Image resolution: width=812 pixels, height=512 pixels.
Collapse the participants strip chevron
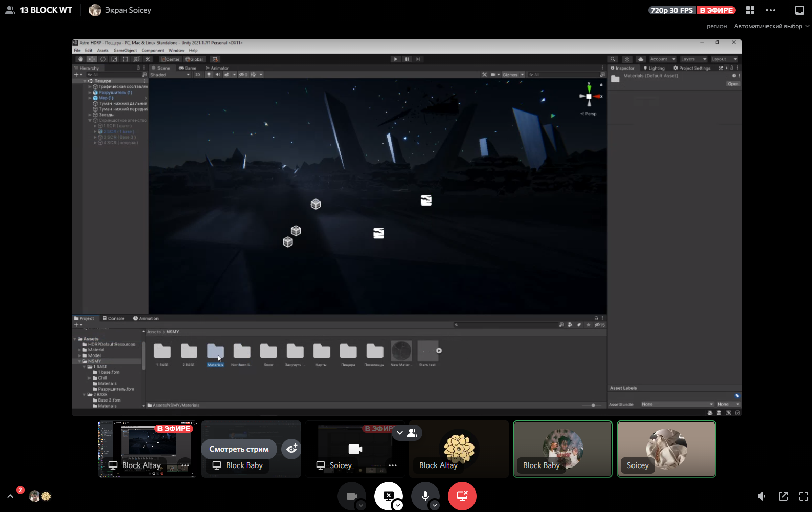pyautogui.click(x=400, y=433)
